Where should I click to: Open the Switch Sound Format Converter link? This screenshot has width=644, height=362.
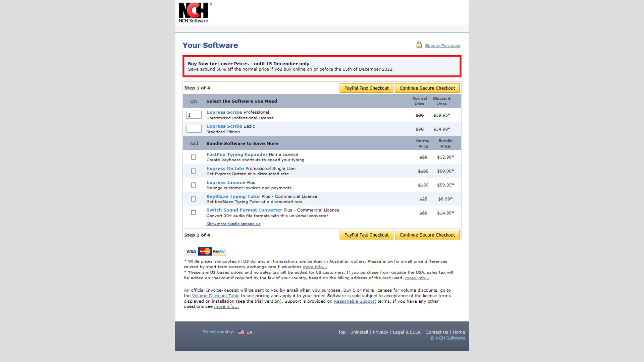tap(244, 210)
